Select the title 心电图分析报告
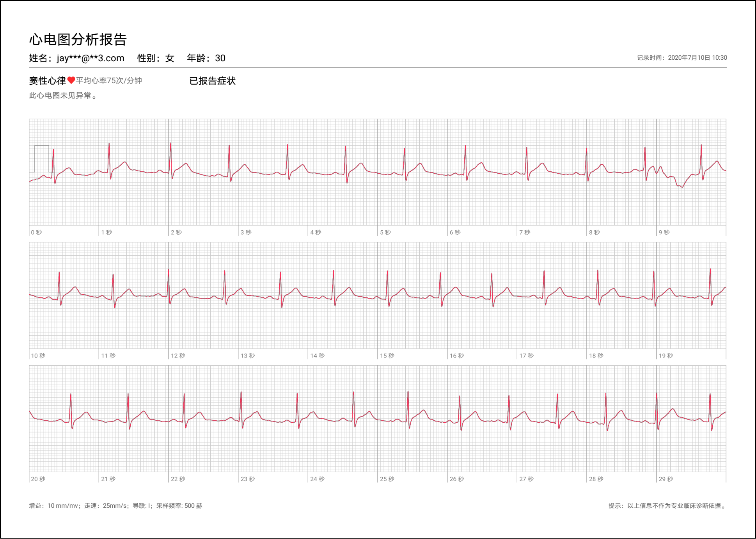The width and height of the screenshot is (756, 539). coord(78,39)
